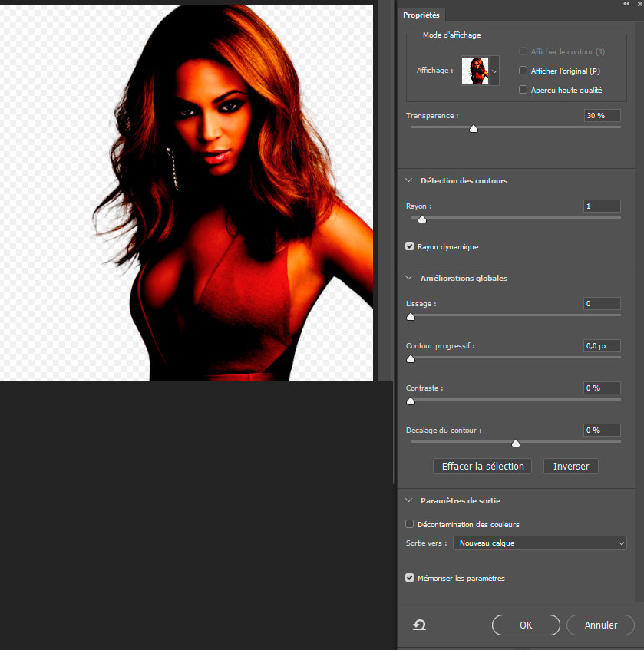644x650 pixels.
Task: Click the Rayon value input field
Action: 602,206
